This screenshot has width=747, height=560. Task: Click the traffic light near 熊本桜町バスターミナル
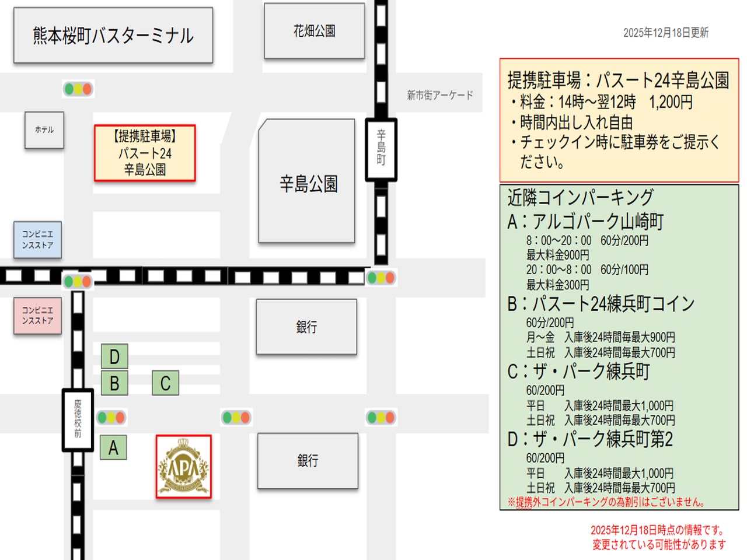pyautogui.click(x=78, y=89)
